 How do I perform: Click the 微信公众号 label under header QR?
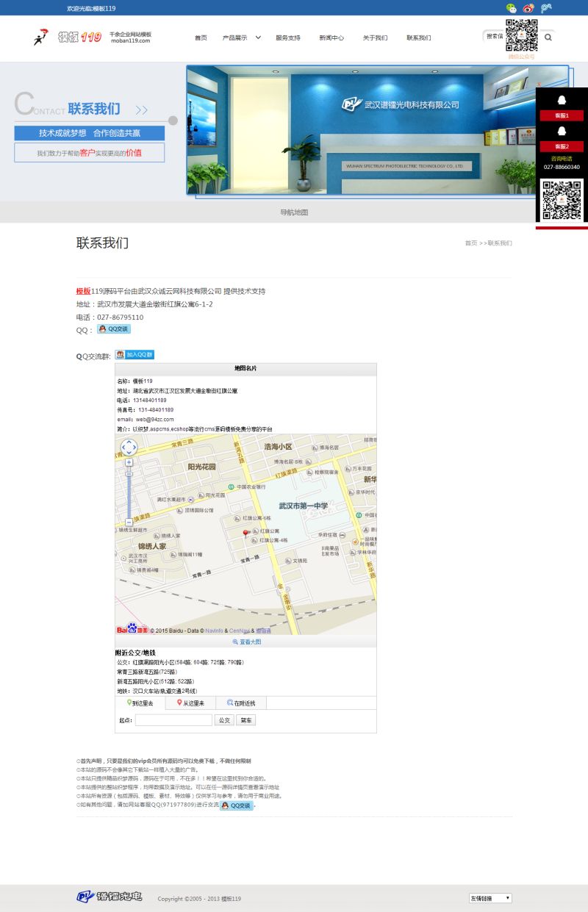click(x=521, y=56)
